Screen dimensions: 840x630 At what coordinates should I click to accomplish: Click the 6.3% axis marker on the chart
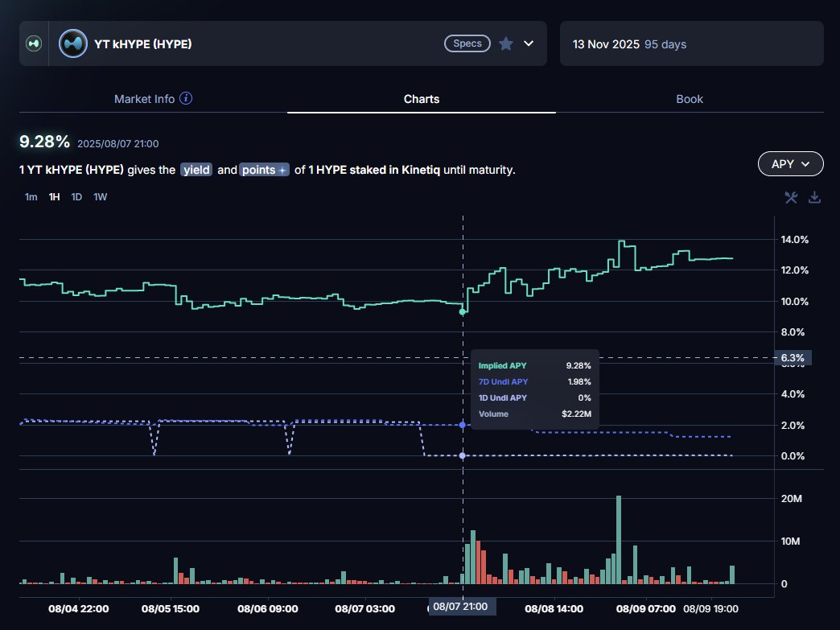pos(793,357)
